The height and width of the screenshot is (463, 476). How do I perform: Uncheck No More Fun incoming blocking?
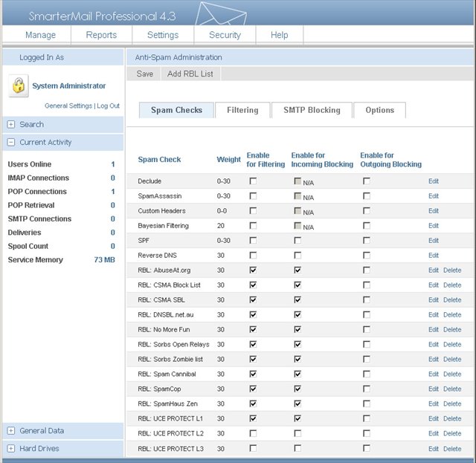click(297, 329)
